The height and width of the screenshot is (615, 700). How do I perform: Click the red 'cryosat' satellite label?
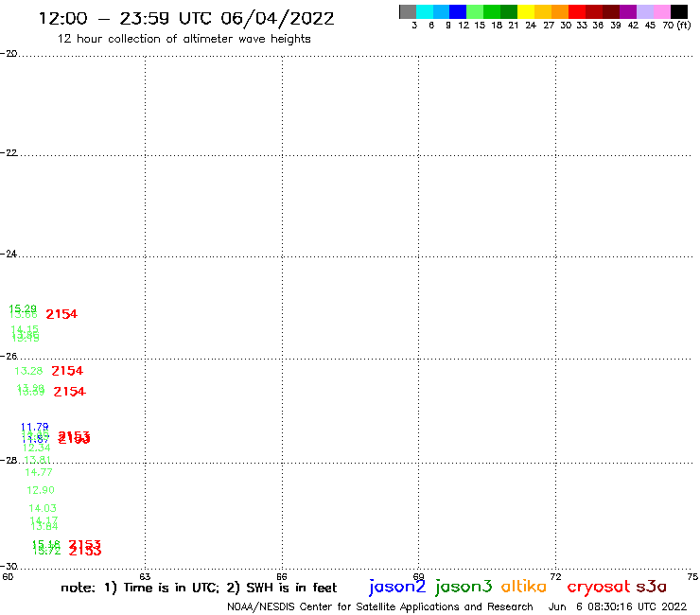[598, 588]
